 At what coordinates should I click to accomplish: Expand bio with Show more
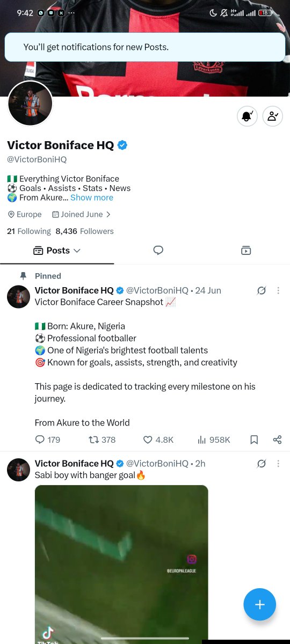pyautogui.click(x=92, y=197)
